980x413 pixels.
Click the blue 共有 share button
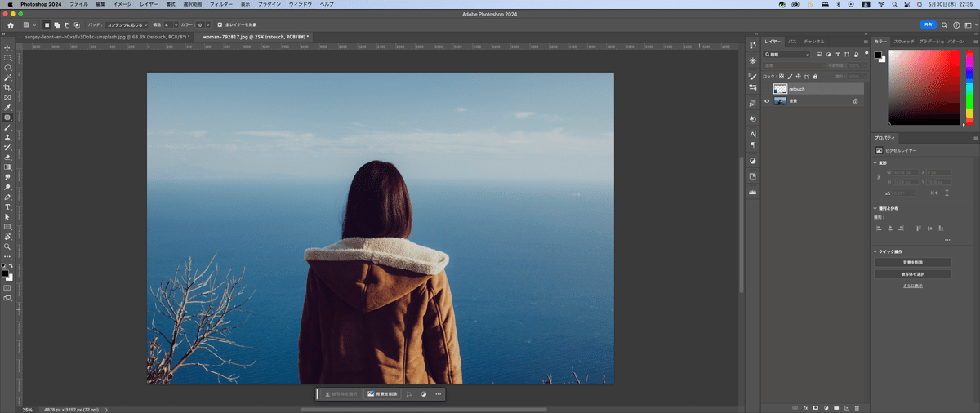[x=927, y=24]
